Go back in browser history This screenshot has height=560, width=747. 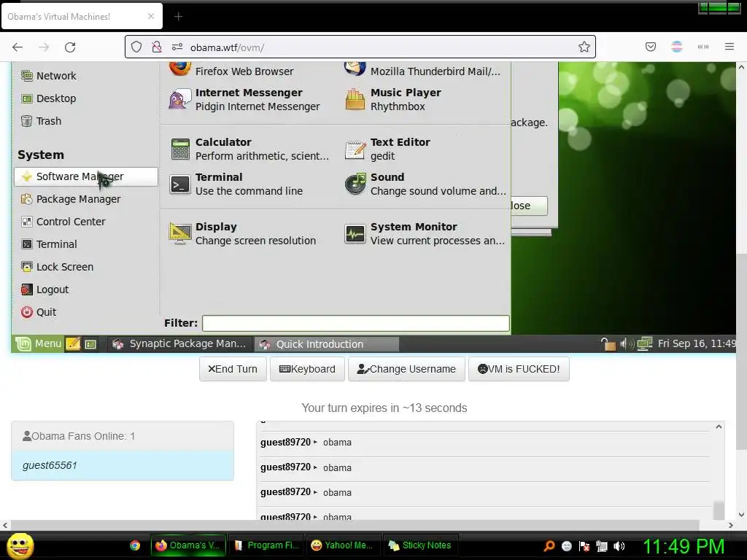click(18, 47)
